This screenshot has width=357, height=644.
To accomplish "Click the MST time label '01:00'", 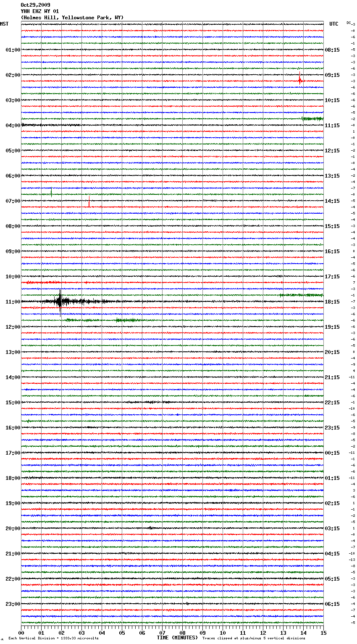I will coord(13,50).
